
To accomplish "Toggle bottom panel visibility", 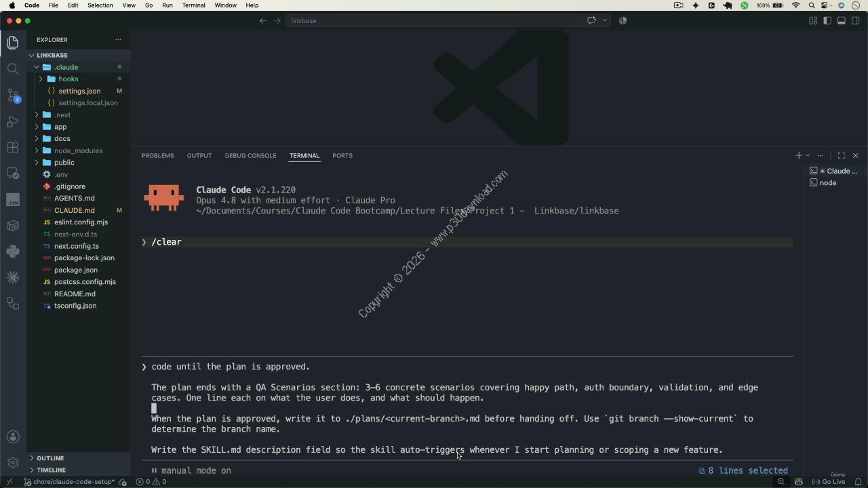I will (842, 20).
